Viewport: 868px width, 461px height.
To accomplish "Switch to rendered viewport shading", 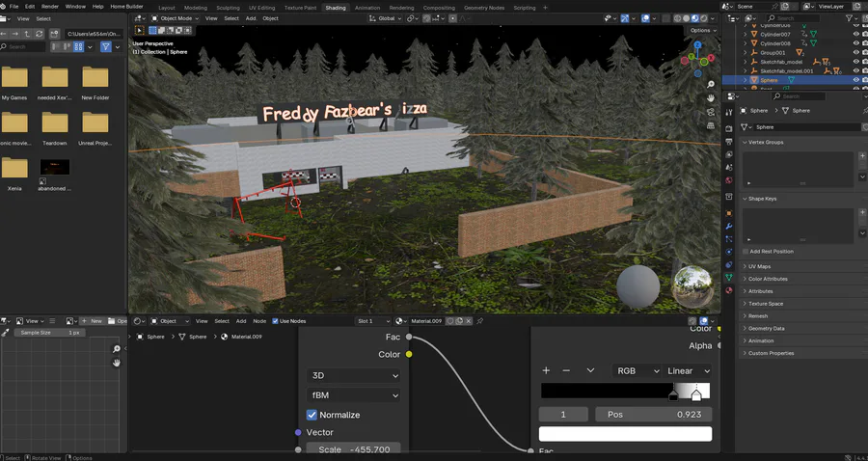I will [x=703, y=18].
